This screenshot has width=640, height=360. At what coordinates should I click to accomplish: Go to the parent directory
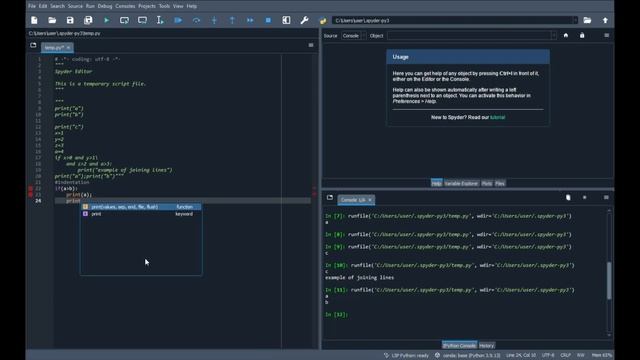coord(605,20)
